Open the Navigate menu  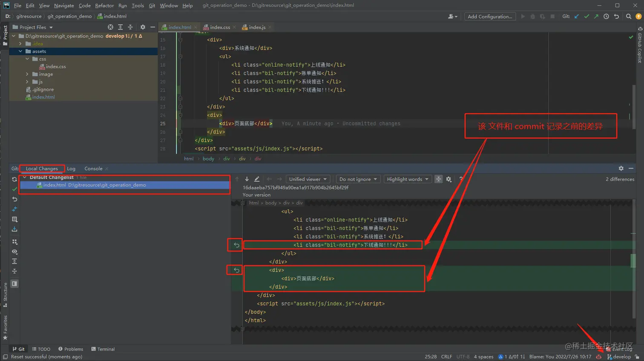click(63, 6)
